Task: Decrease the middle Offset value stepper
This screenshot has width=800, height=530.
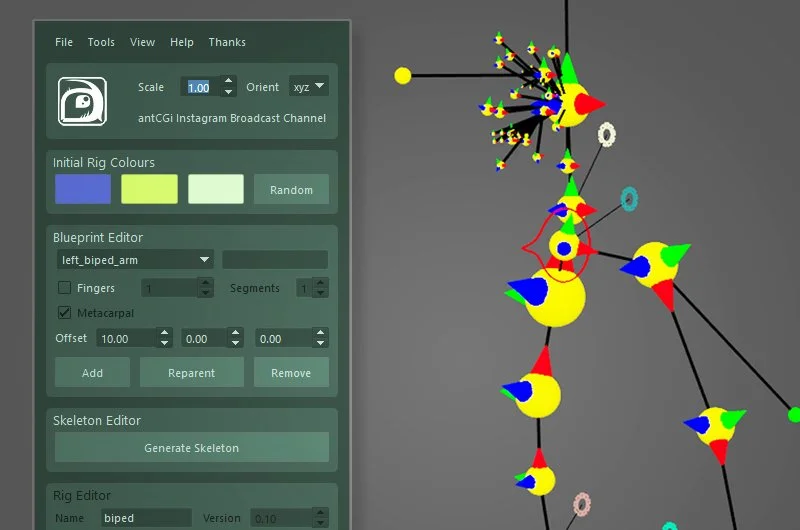Action: [235, 344]
